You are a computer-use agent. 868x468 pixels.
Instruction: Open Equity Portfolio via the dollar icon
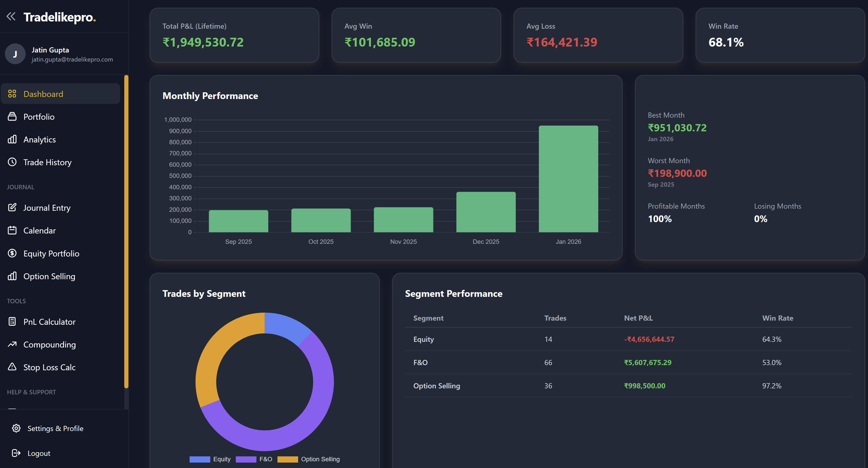(12, 253)
